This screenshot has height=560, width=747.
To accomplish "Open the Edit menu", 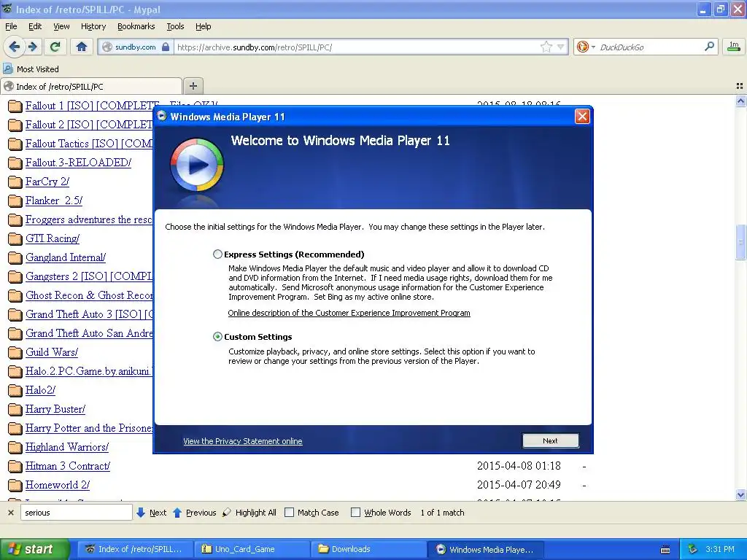I will coord(35,26).
